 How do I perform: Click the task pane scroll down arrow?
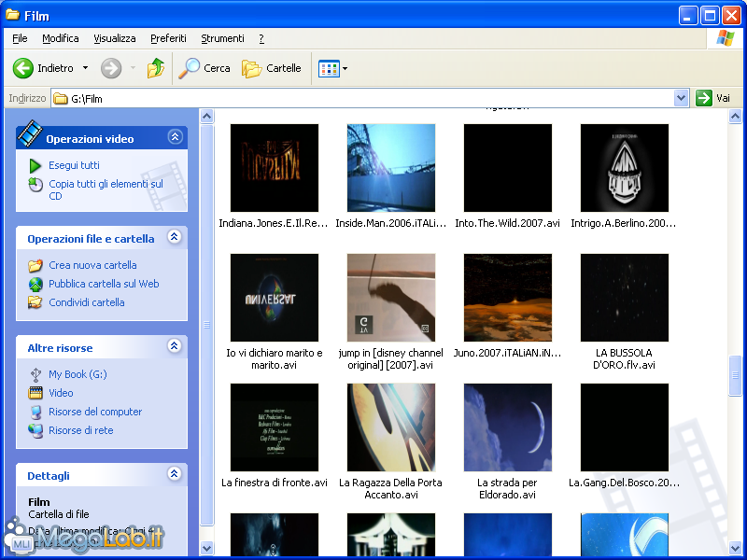pyautogui.click(x=206, y=548)
